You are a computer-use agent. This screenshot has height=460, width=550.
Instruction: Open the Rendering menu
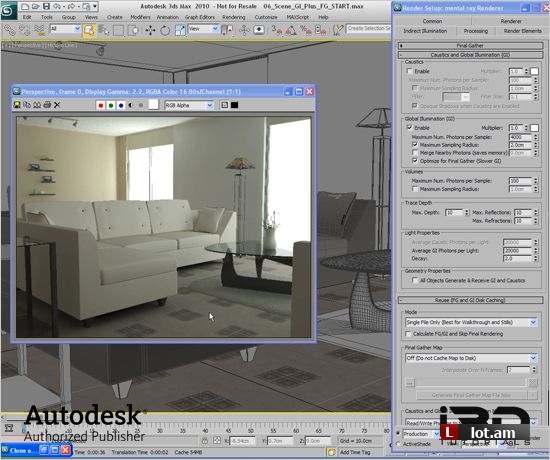[234, 17]
